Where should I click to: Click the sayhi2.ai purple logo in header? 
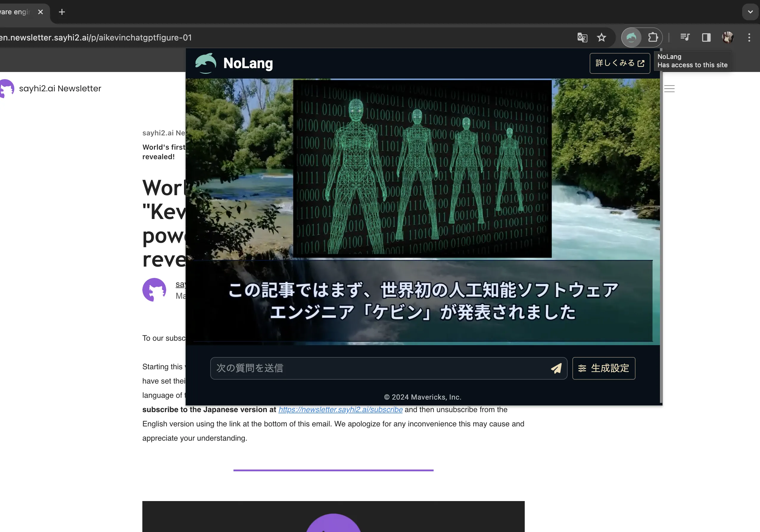7,88
